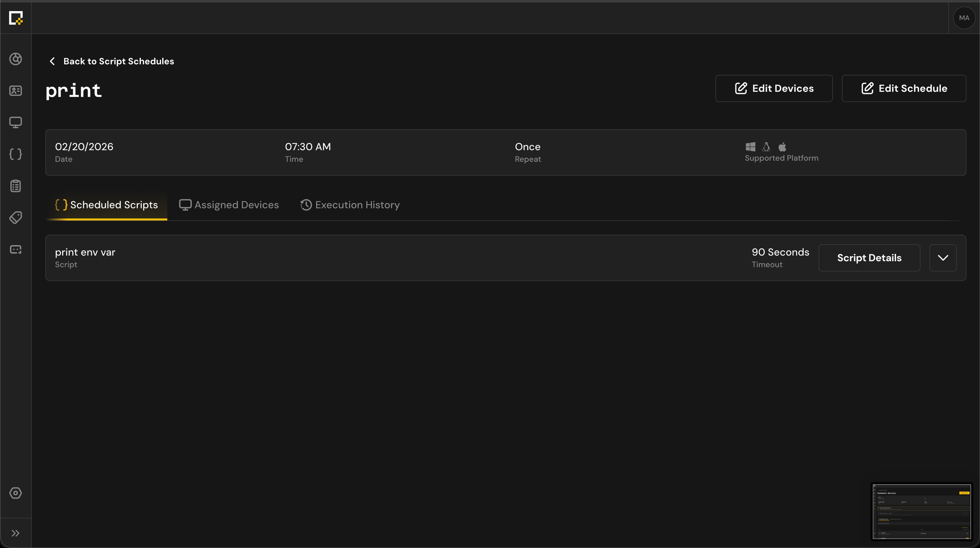Click the 'print' schedule title
The image size is (980, 548).
(x=74, y=91)
